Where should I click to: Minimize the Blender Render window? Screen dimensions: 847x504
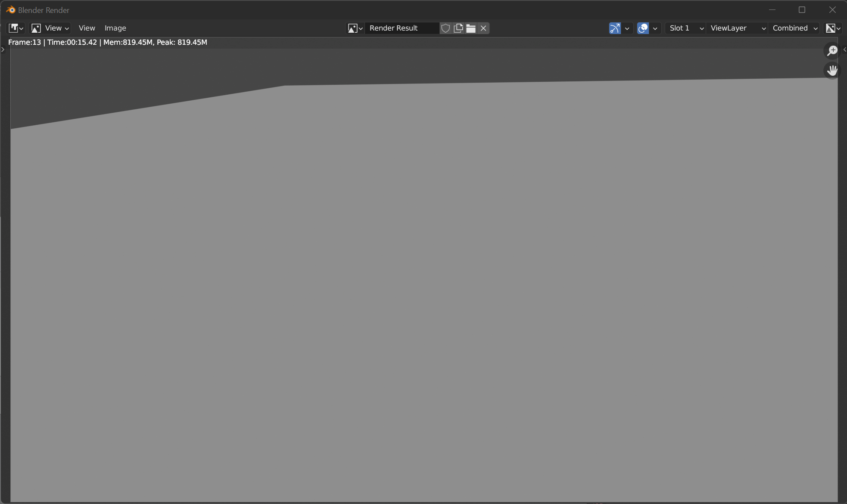pos(772,9)
